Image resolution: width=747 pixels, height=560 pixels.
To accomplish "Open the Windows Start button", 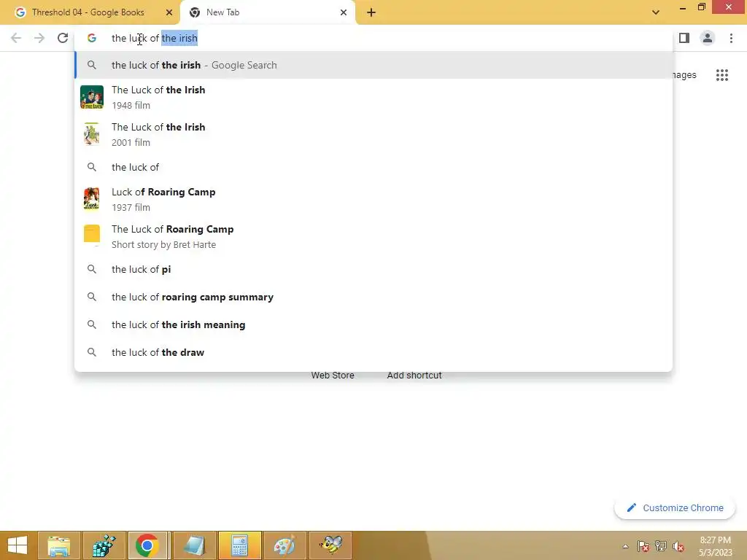I will click(18, 545).
